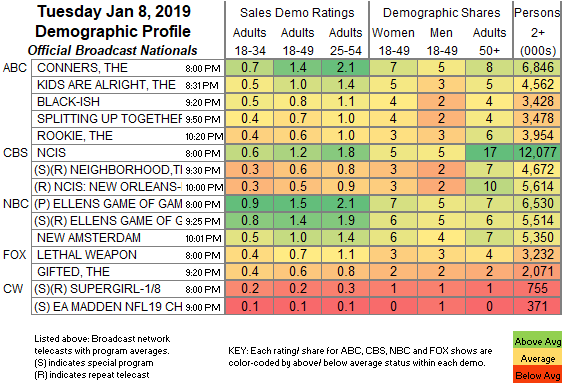
Task: Select the SUPERGIRL-1/8 program cell
Action: click(x=128, y=289)
